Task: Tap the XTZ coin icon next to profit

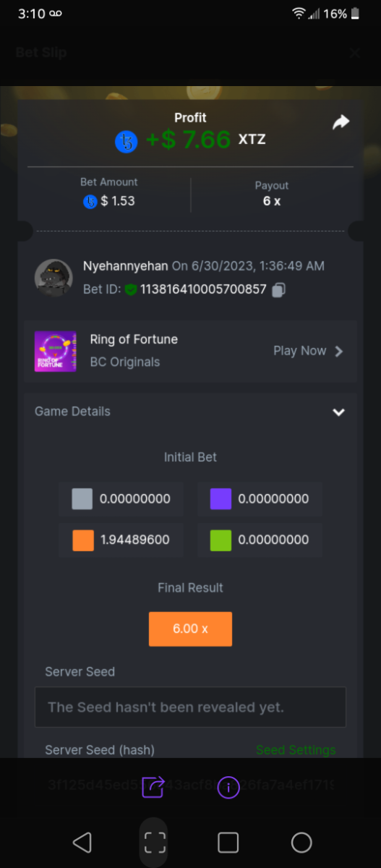Action: pos(127,141)
